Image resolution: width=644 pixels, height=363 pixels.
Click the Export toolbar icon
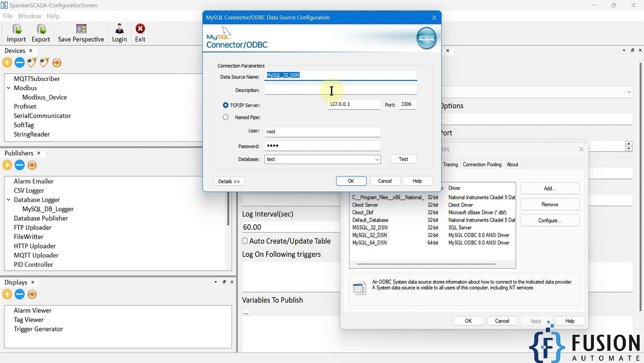pos(41,33)
